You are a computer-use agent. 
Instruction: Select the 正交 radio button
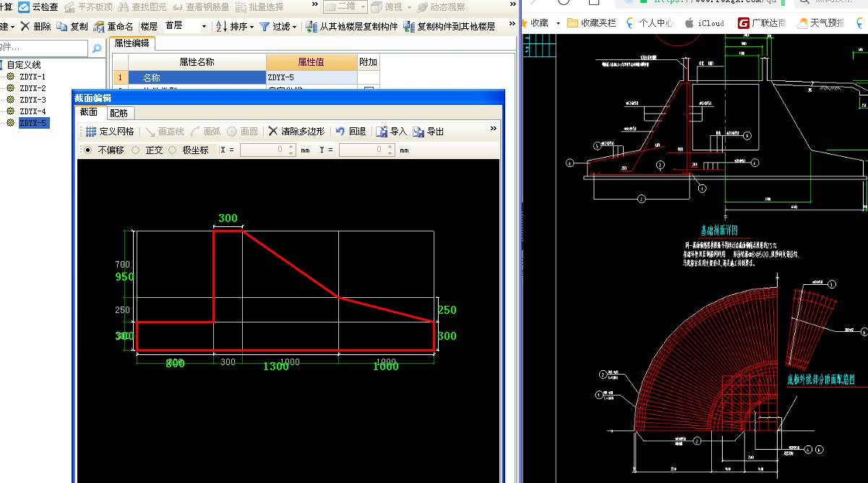[136, 150]
